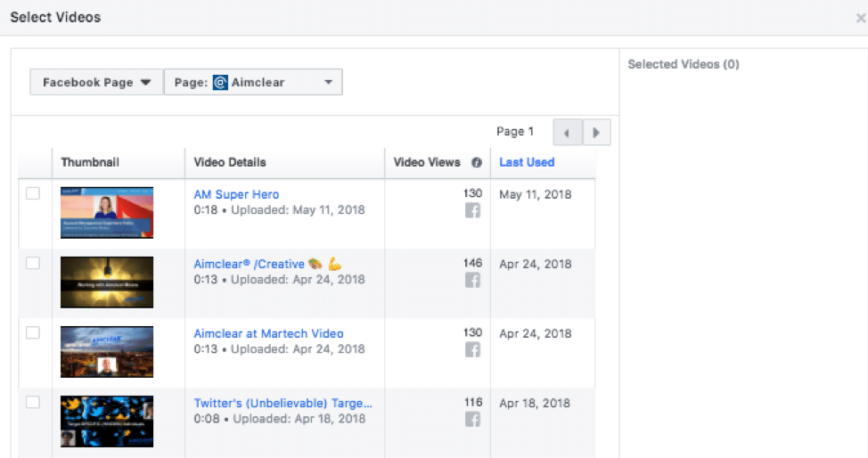Click the Facebook icon in Twitter's Targe... row

(472, 419)
